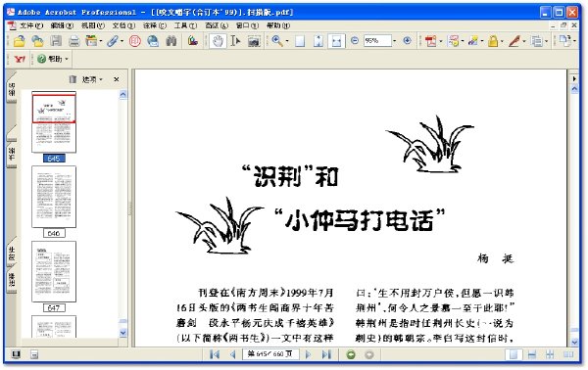Select the text Select tool (I-beam)
The width and height of the screenshot is (588, 370).
click(x=235, y=41)
